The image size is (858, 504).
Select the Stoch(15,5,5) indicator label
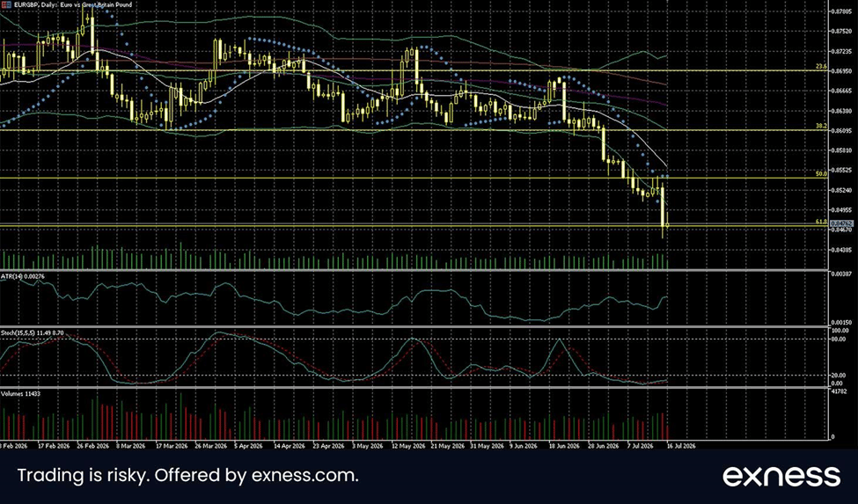pyautogui.click(x=33, y=332)
